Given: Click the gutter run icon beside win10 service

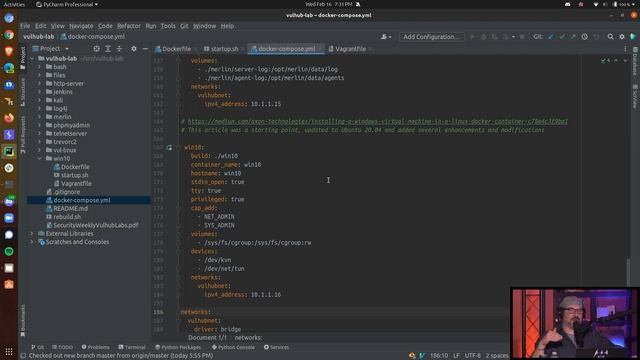Looking at the screenshot, I should click(x=169, y=147).
